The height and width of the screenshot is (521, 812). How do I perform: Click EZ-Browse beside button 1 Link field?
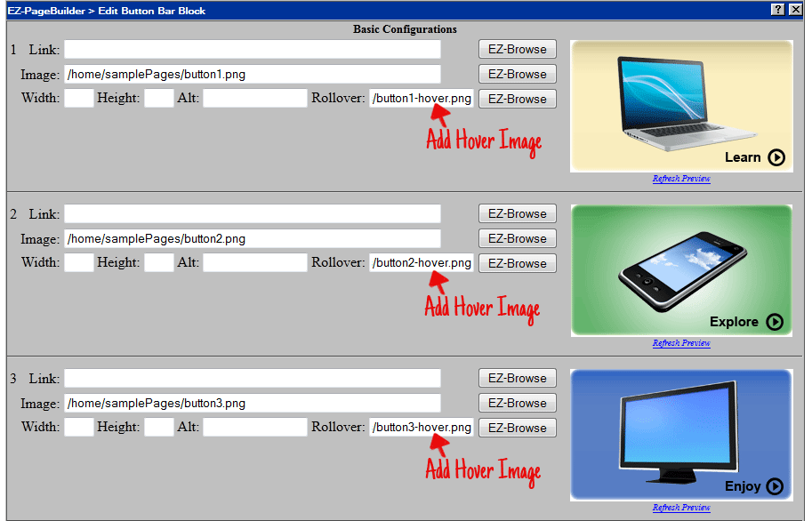518,50
